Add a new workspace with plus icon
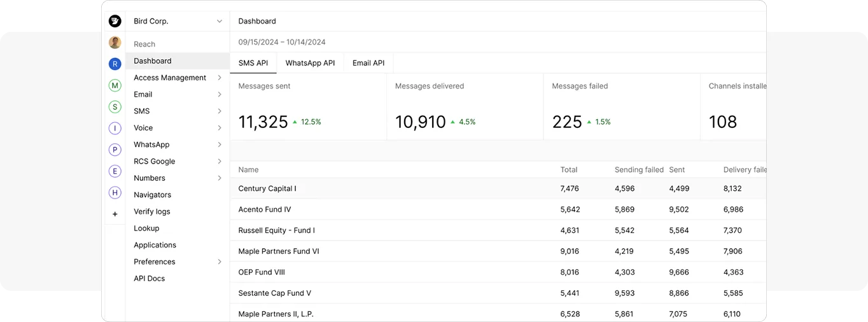Screen dimensions: 868x322 click(x=115, y=214)
